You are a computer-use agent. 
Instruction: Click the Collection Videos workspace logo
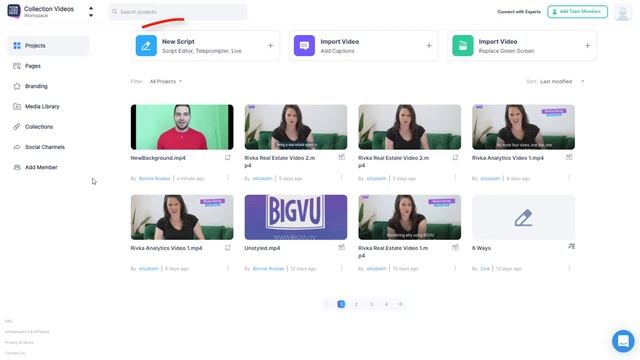[13, 11]
